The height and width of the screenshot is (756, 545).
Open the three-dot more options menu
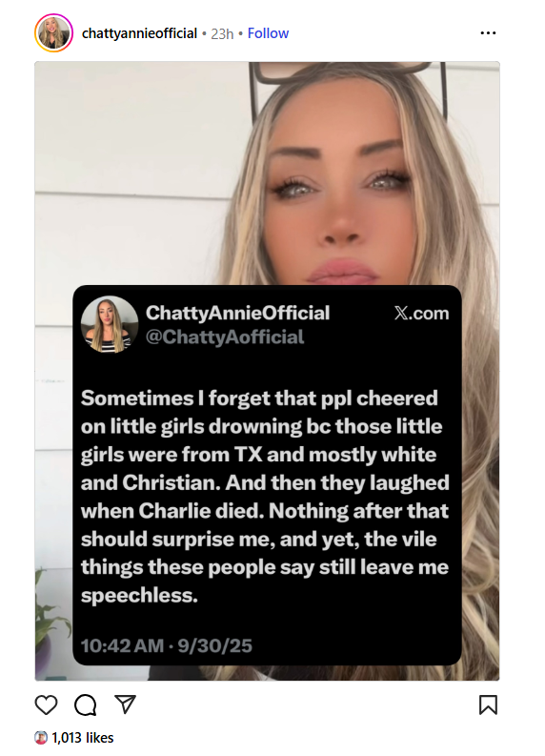(488, 33)
